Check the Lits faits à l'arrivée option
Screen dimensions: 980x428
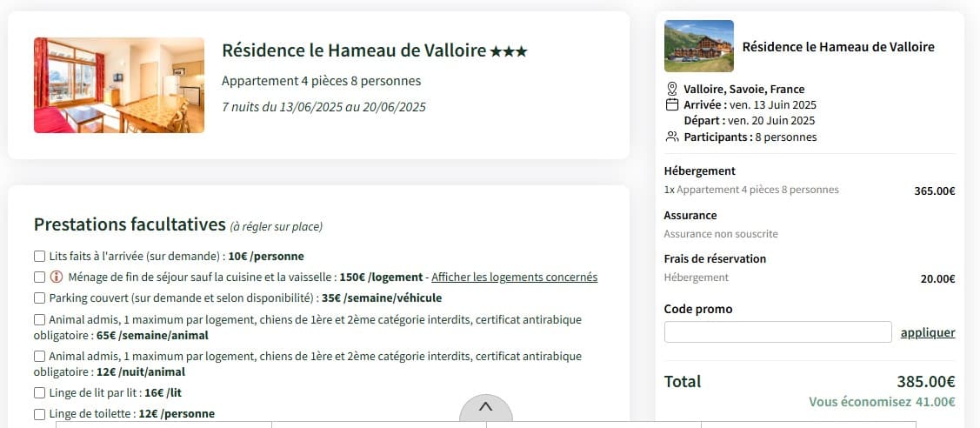39,257
